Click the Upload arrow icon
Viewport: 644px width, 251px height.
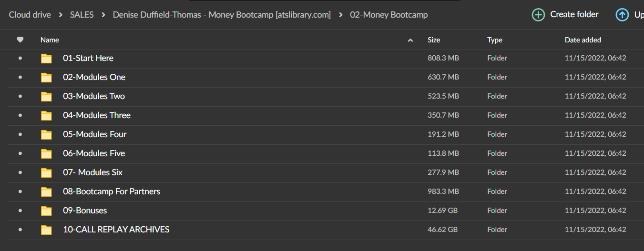coord(622,15)
